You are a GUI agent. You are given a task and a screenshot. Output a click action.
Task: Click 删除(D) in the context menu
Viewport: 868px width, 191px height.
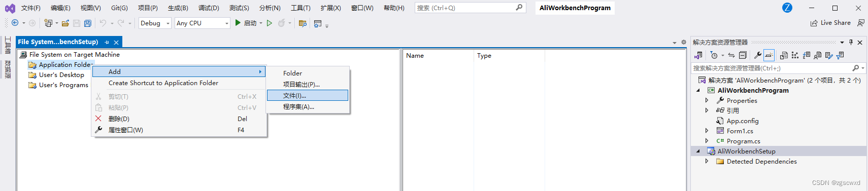179,119
